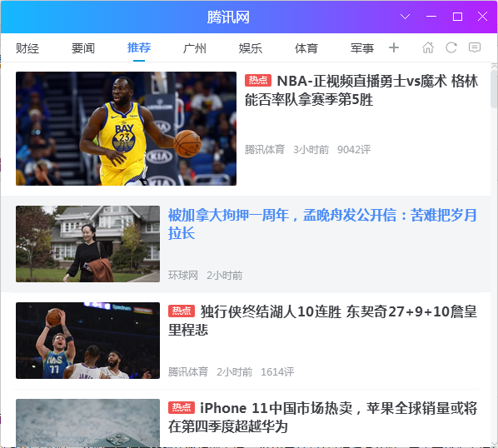Image resolution: width=498 pixels, height=448 pixels.
Task: Open the 娱乐 tab
Action: pos(251,48)
